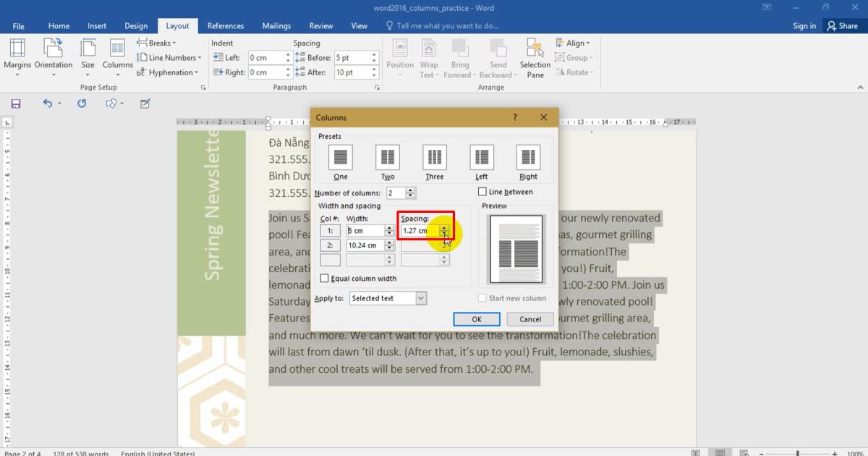The image size is (868, 456).
Task: Click the zoom slider in status bar
Action: click(798, 453)
